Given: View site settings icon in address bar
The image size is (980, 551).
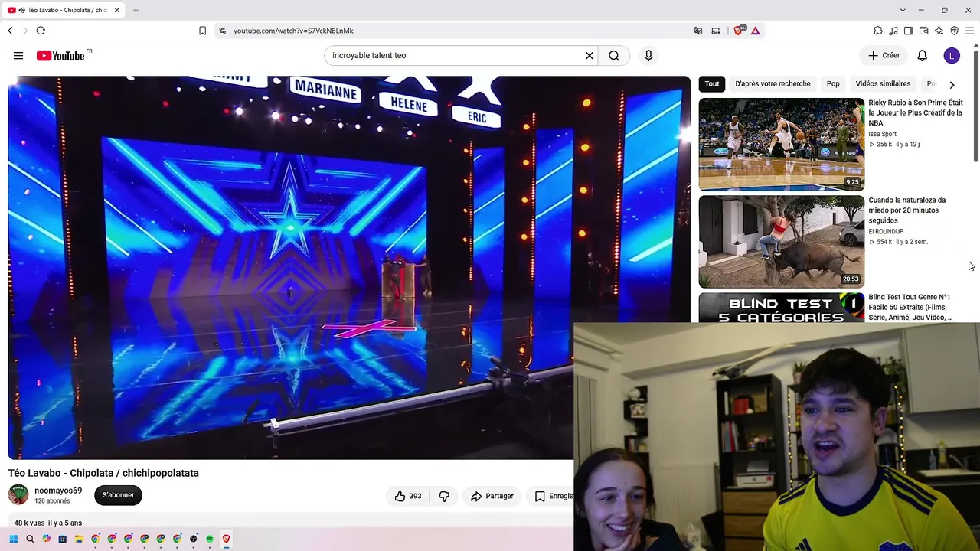Looking at the screenshot, I should coord(222,31).
